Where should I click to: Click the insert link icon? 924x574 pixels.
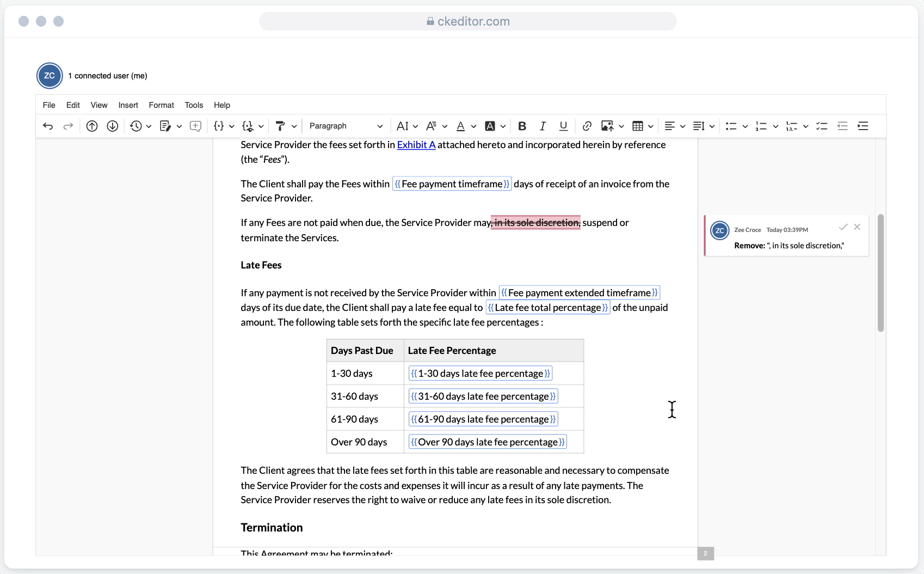point(587,126)
